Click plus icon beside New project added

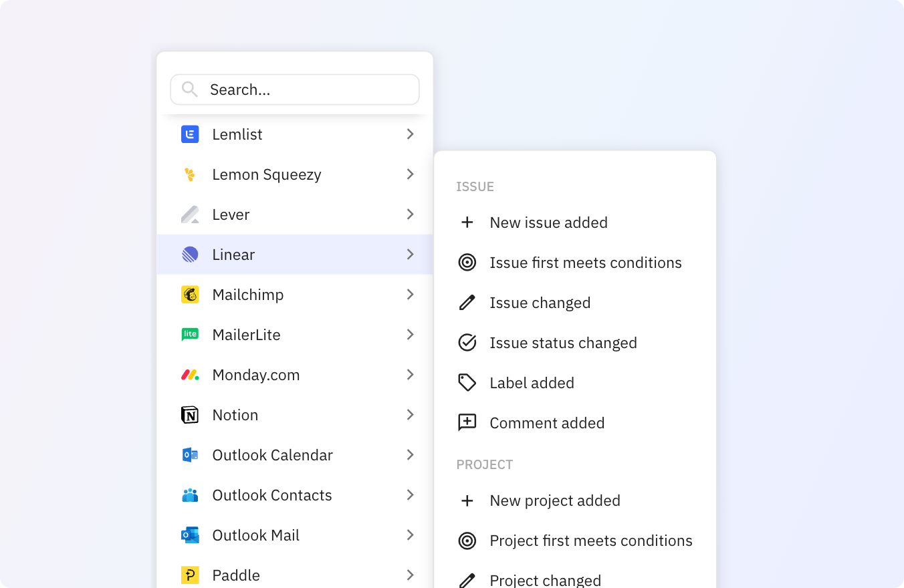coord(467,500)
